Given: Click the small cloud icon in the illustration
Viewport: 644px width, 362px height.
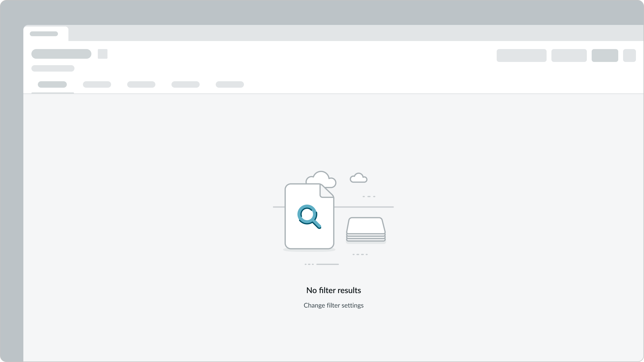Looking at the screenshot, I should coord(358,178).
